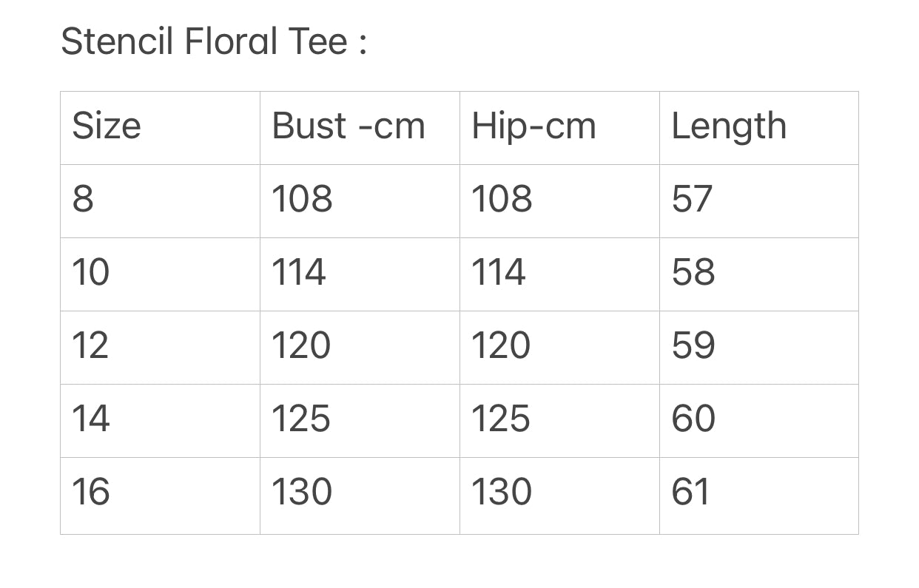Click bust value 114 for size 10
Screen dimensions: 919x588
tap(360, 274)
